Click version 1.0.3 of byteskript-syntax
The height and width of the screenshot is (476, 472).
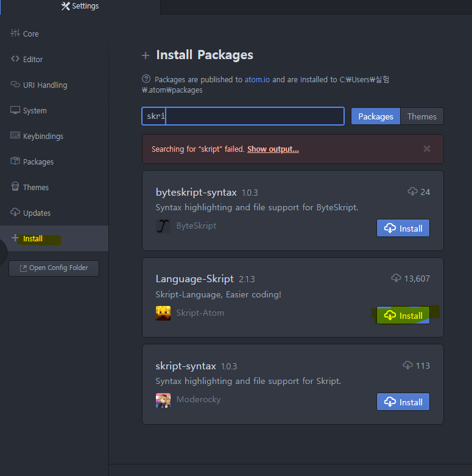pos(250,193)
